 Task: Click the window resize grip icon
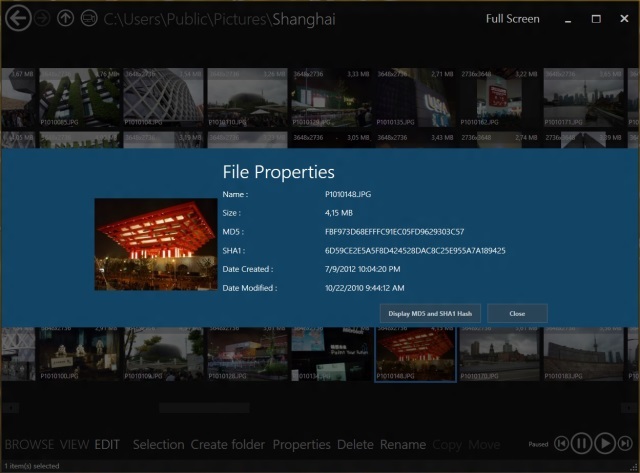633,467
